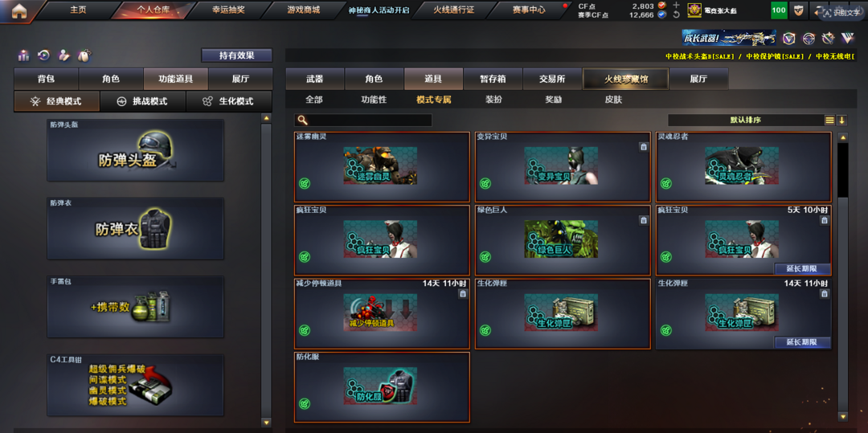Click the home icon at top-left
The height and width of the screenshot is (433, 868).
pyautogui.click(x=18, y=10)
